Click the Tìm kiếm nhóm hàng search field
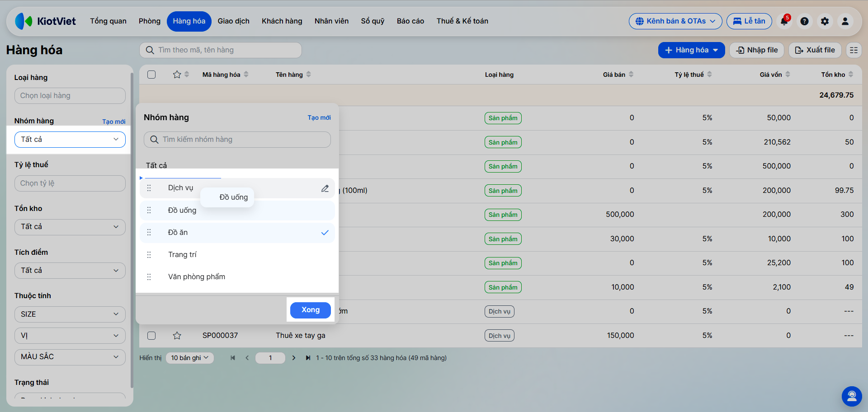The height and width of the screenshot is (412, 868). click(x=237, y=140)
